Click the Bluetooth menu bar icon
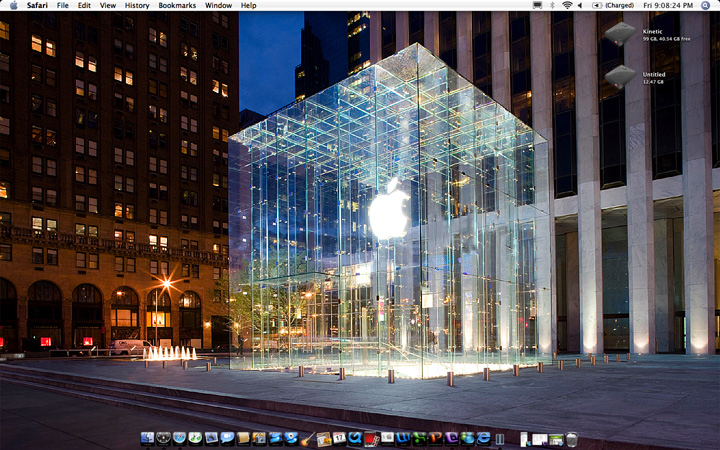Viewport: 720px width, 450px height. coord(552,5)
